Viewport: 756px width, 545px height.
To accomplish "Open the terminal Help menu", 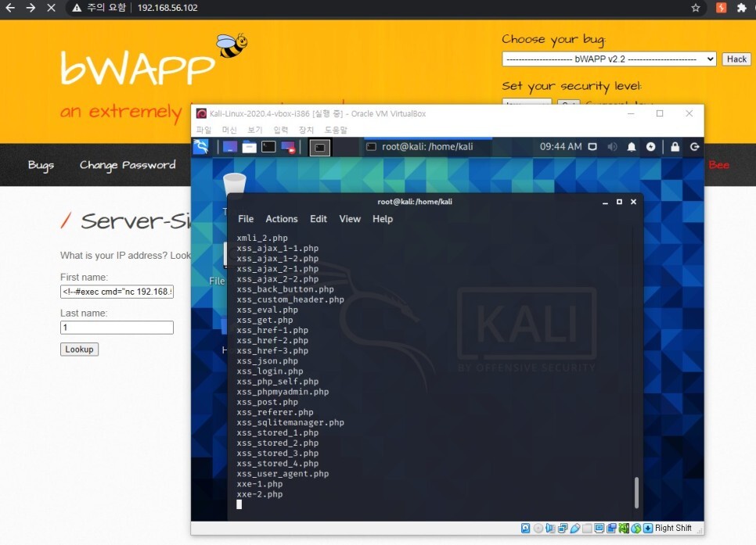I will click(383, 219).
